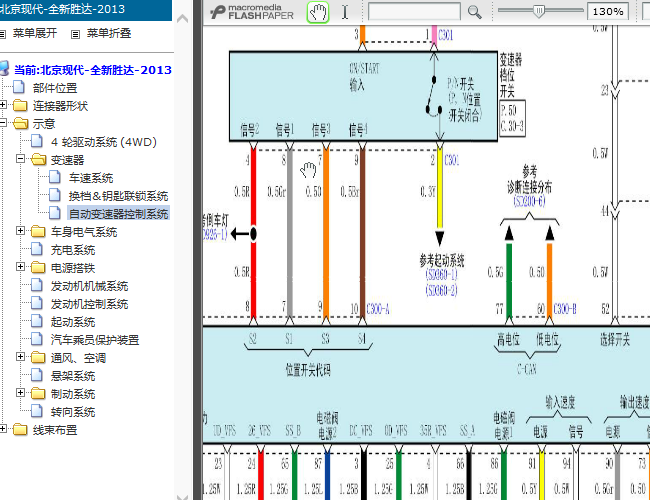Click the 位置开关代码 label
Image resolution: width=650 pixels, height=500 pixels.
[x=308, y=370]
